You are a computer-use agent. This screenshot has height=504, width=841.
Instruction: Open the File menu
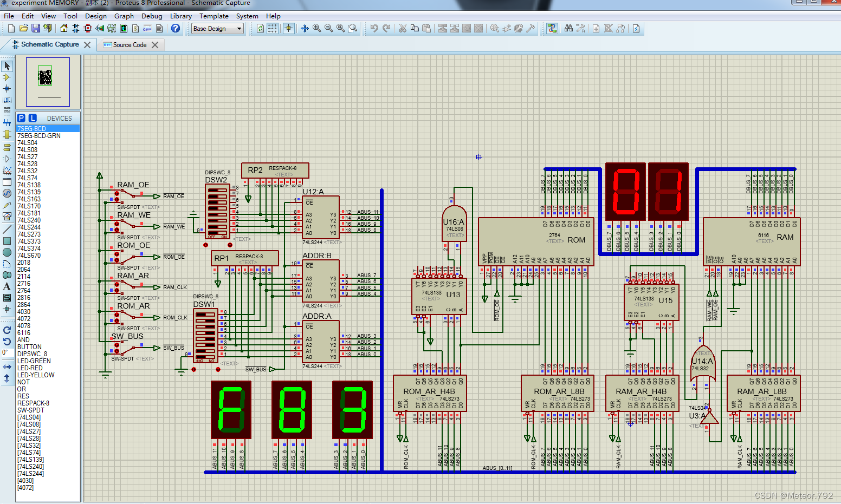click(x=9, y=16)
